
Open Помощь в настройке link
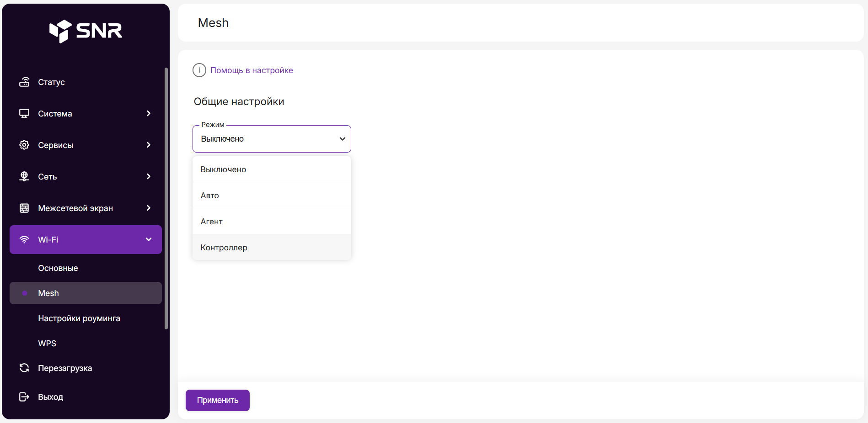(252, 70)
